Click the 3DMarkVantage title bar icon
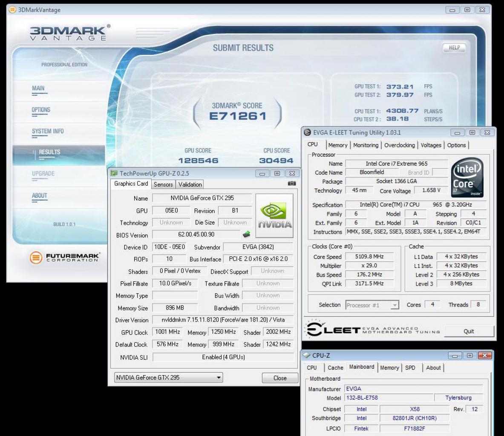Screen dimensions: 504x436 [x=12, y=10]
